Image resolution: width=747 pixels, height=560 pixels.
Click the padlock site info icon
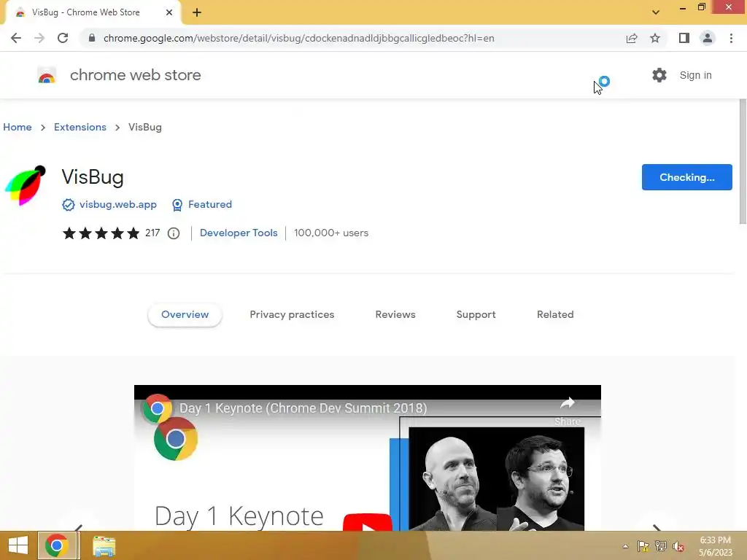coord(92,38)
